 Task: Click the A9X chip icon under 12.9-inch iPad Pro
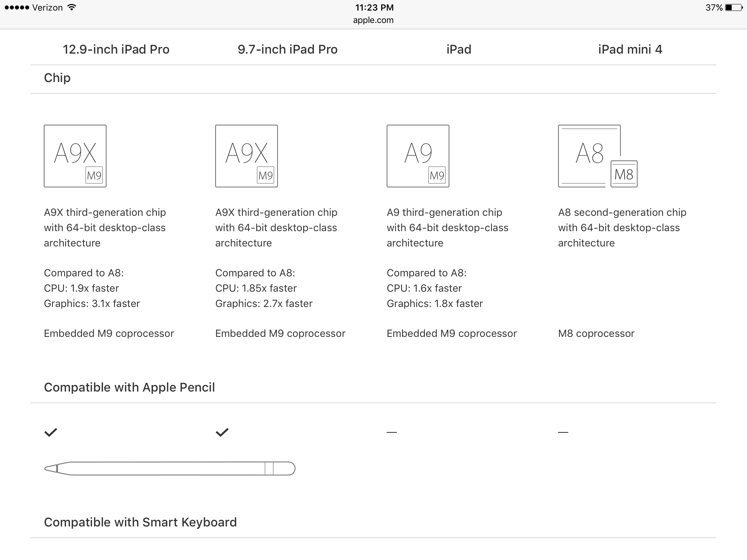coord(75,156)
